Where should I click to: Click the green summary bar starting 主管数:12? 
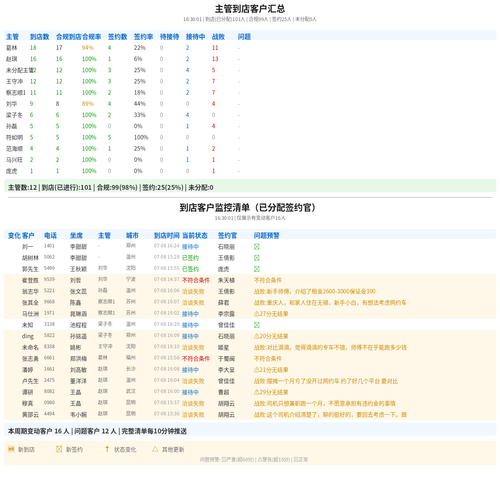point(250,187)
